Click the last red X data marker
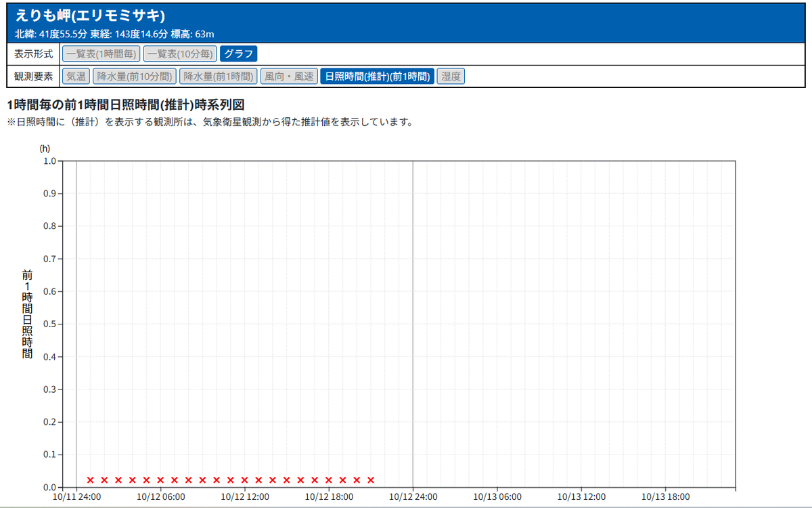The width and height of the screenshot is (812, 508). coord(371,480)
